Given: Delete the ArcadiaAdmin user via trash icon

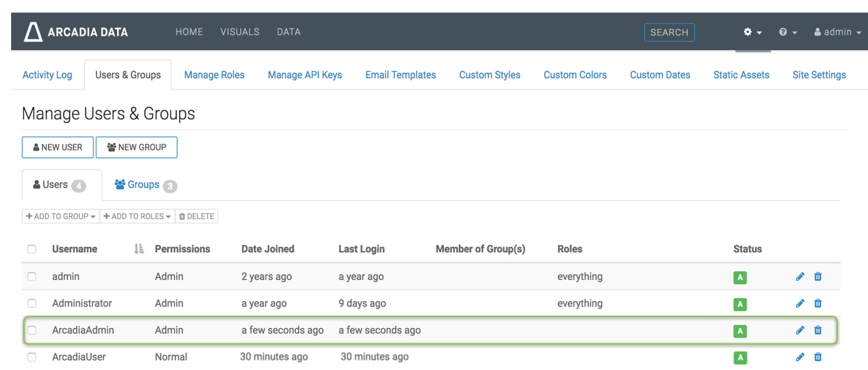Looking at the screenshot, I should (818, 330).
